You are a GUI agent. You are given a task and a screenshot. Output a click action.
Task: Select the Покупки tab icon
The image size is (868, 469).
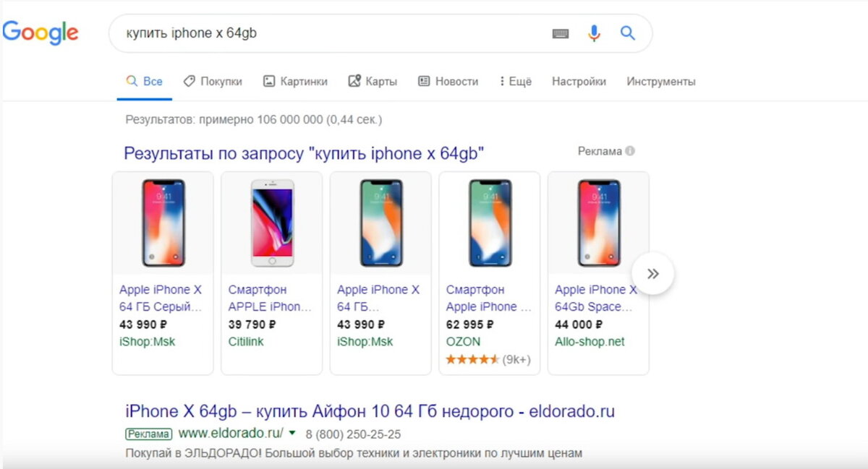click(x=189, y=81)
